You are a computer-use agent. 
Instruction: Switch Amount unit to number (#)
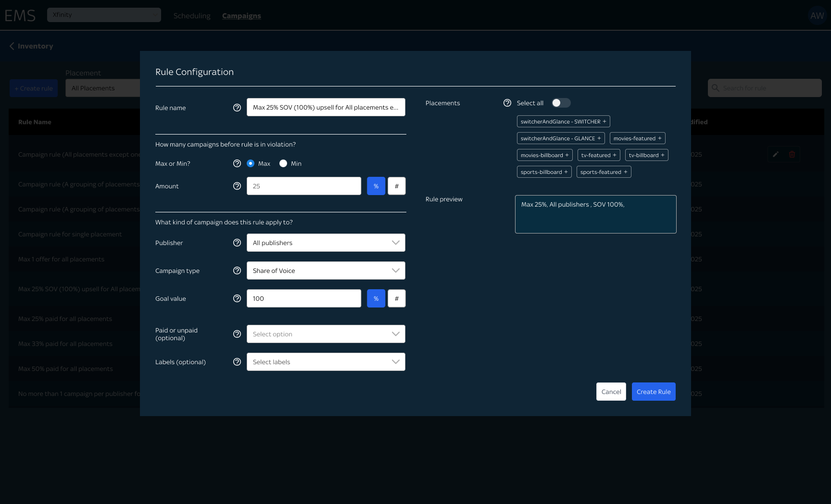397,186
